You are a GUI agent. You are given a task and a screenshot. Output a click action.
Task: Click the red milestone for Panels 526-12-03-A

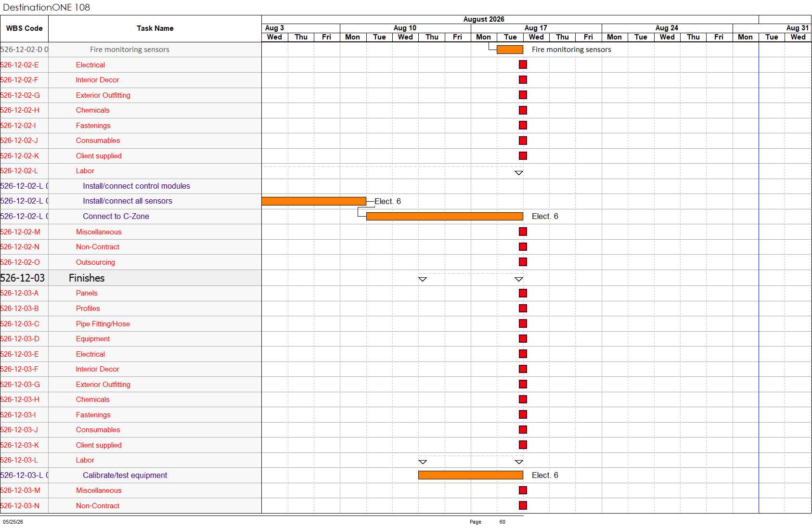523,293
